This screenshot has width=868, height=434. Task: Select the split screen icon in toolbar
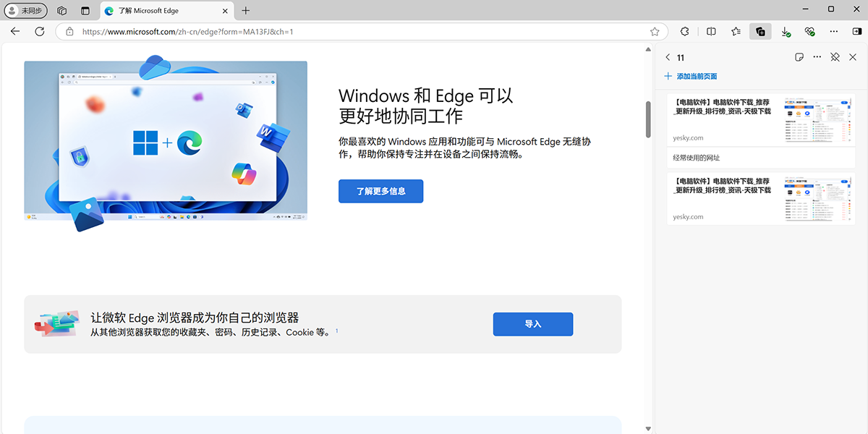711,31
